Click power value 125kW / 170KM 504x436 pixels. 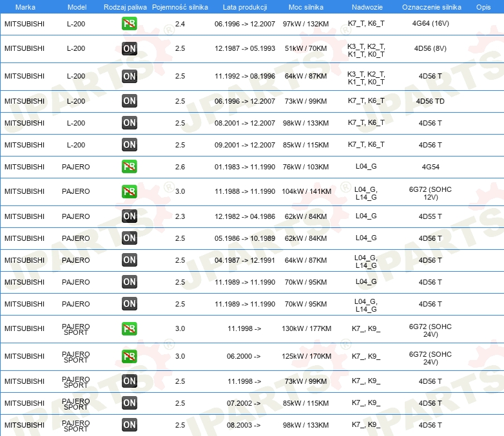(306, 356)
